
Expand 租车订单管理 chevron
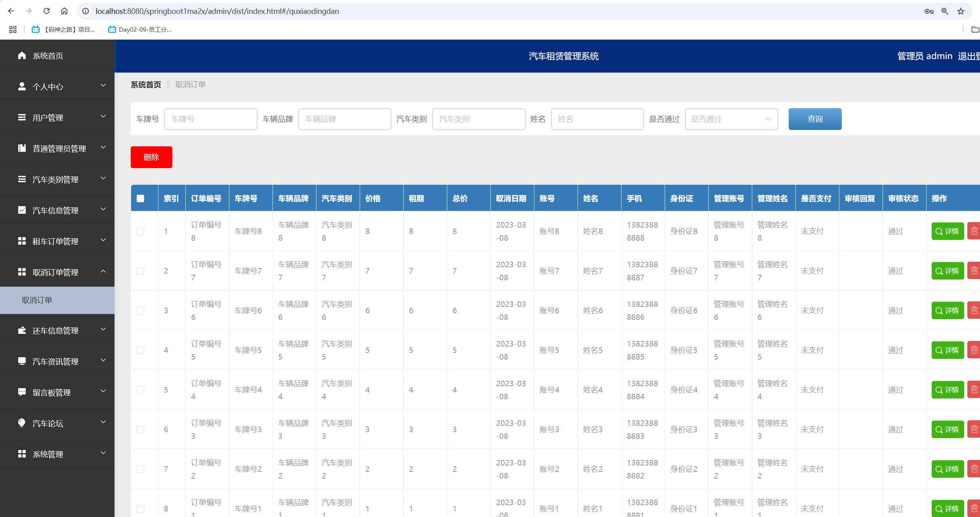point(103,240)
